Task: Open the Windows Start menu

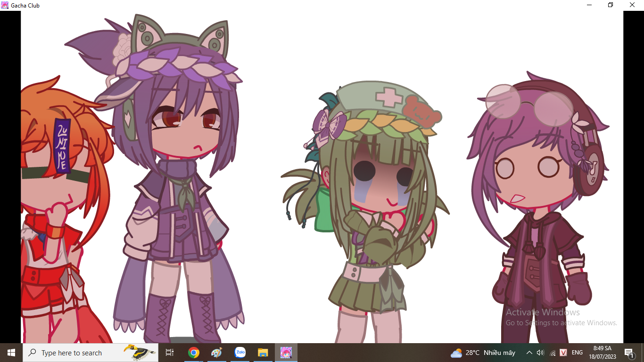Action: (11, 353)
